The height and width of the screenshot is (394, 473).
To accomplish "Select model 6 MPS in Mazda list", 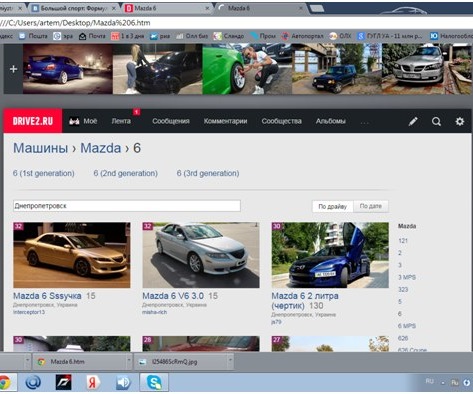I will coord(407,326).
